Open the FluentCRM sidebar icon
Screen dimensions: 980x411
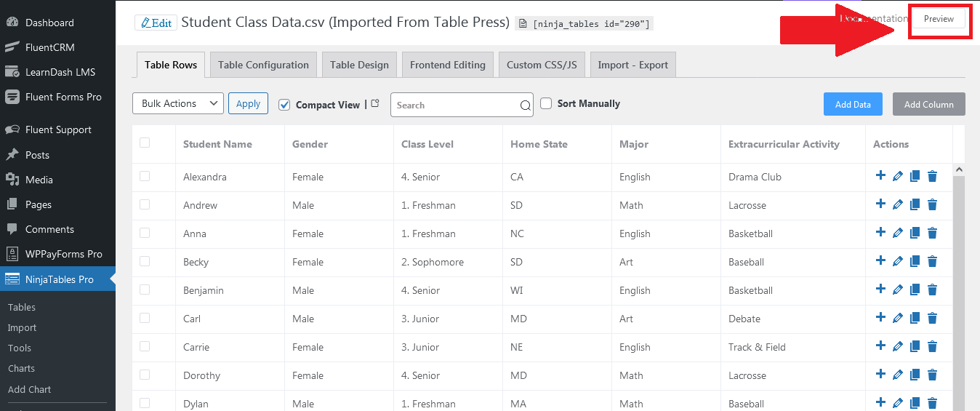[x=12, y=47]
